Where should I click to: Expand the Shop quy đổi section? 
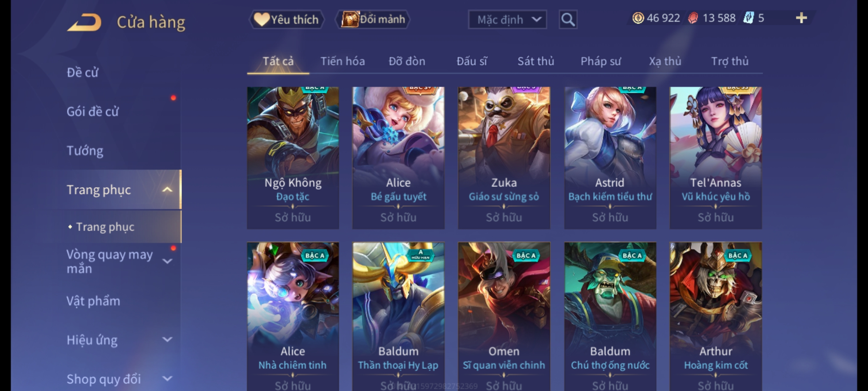click(167, 379)
